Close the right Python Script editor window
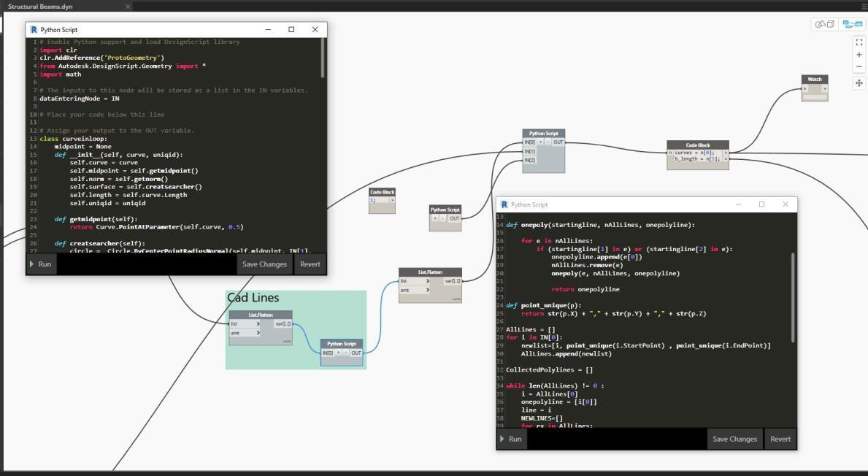The image size is (868, 476). (785, 204)
